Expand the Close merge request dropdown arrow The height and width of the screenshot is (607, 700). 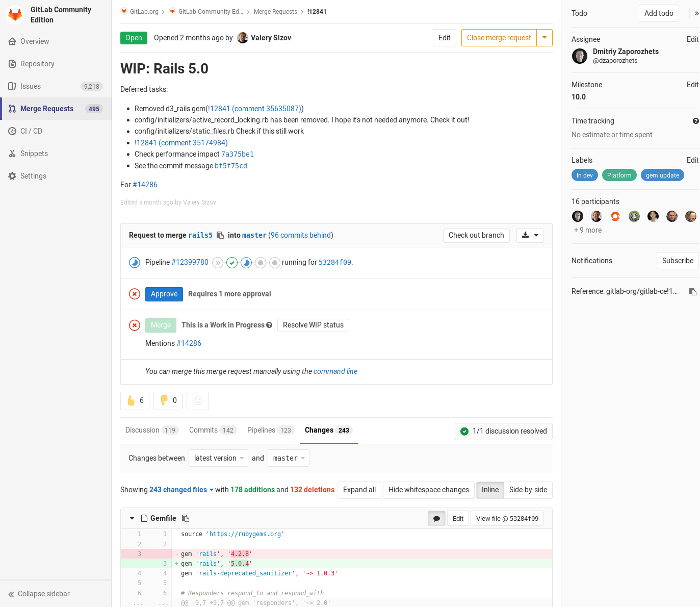click(x=544, y=38)
